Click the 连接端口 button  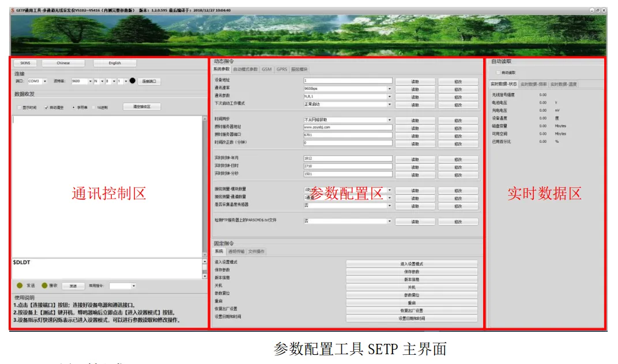coord(150,81)
